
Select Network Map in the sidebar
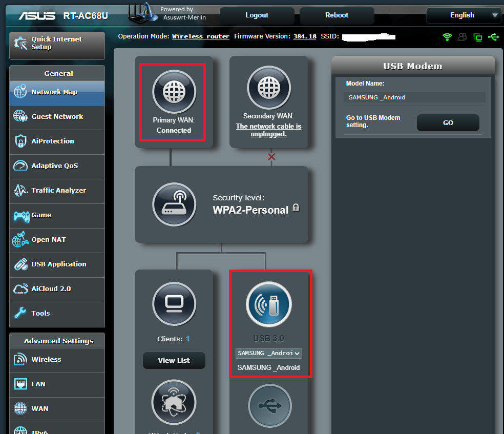tap(57, 93)
